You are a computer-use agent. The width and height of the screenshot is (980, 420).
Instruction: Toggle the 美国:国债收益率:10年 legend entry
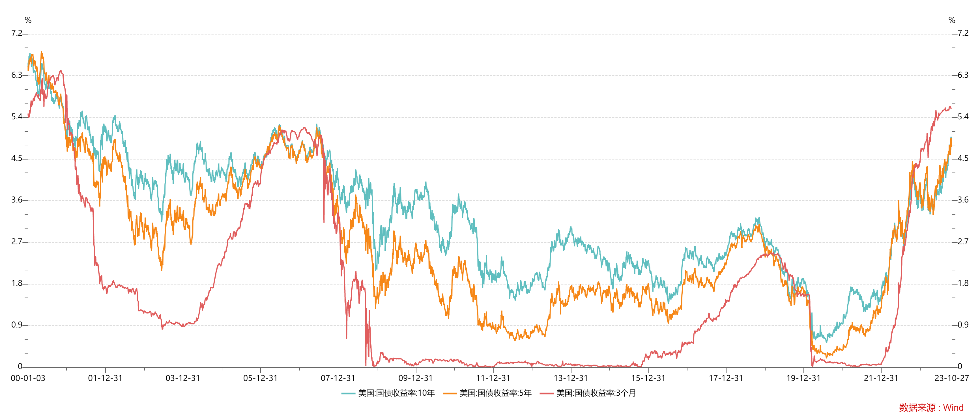coord(396,393)
